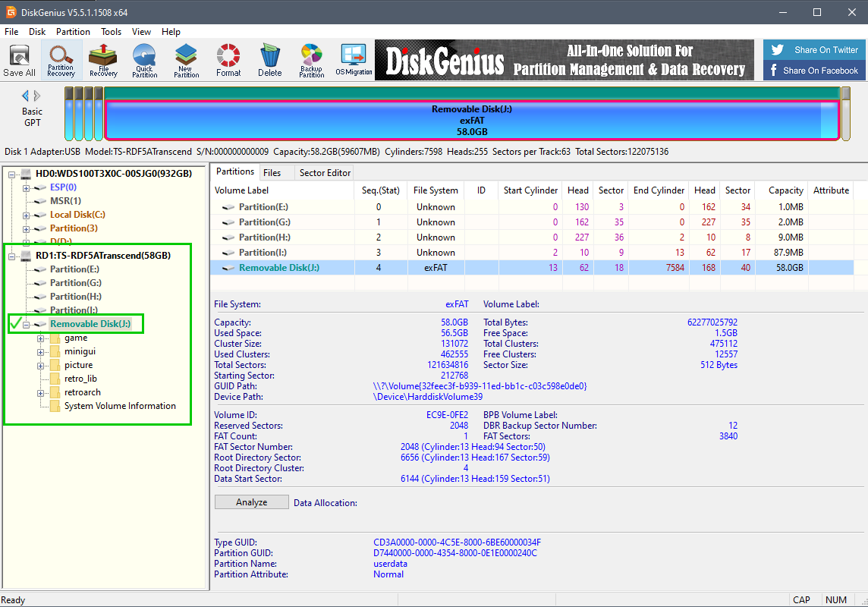Image resolution: width=868 pixels, height=607 pixels.
Task: Click the Save All toolbar icon
Action: pos(20,60)
